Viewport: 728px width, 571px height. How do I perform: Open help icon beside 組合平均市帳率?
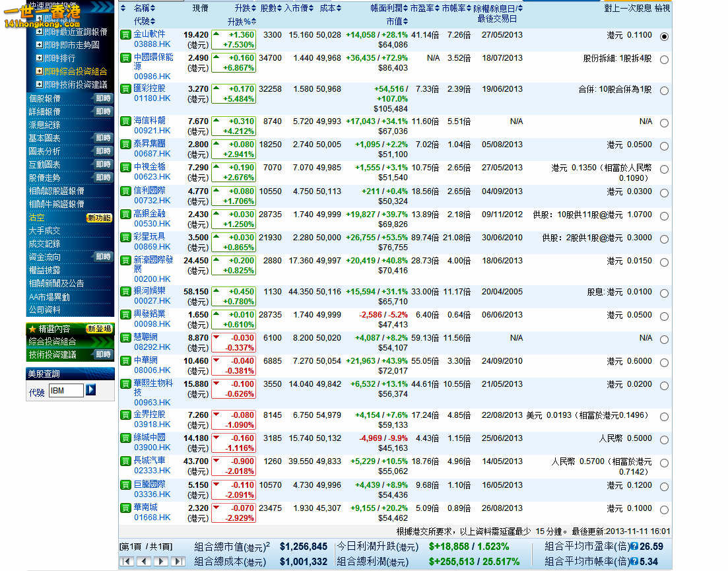click(x=634, y=562)
